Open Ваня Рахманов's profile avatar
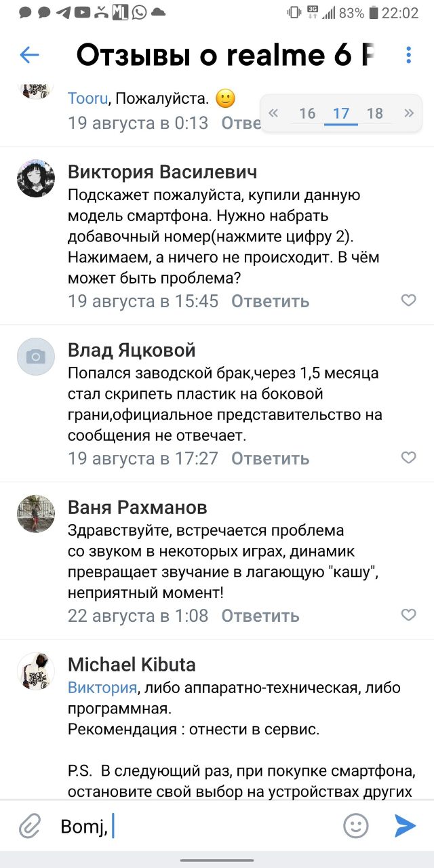The height and width of the screenshot is (868, 434). [35, 514]
